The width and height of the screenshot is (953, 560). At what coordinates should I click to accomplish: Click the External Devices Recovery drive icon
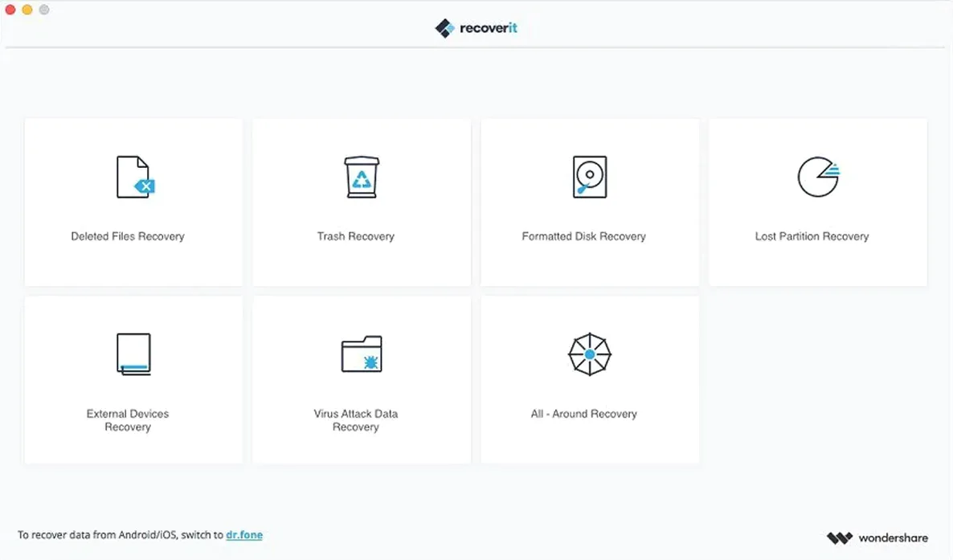tap(133, 354)
